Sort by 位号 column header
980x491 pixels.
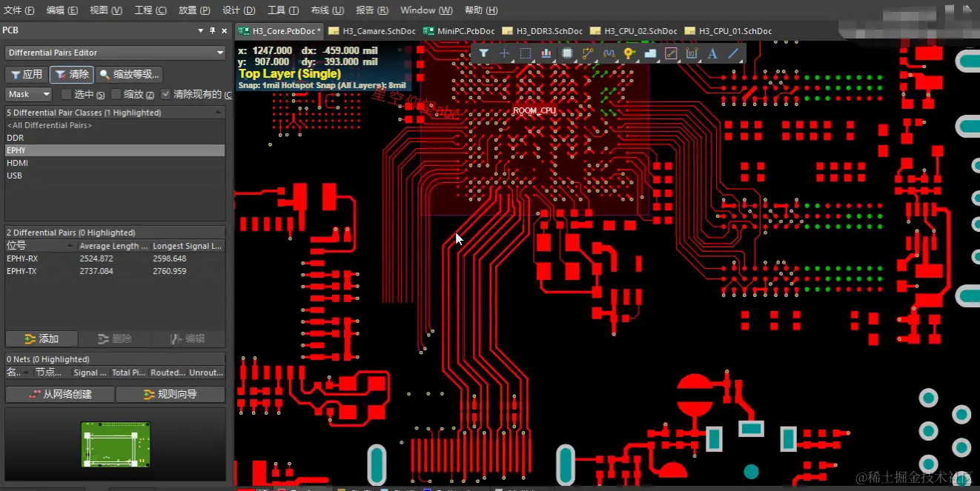coord(41,246)
